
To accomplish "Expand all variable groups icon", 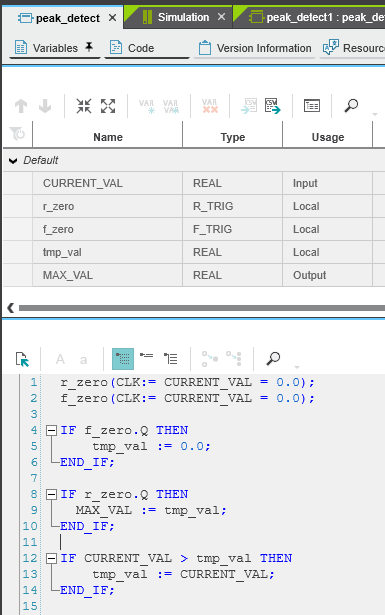I will point(108,106).
